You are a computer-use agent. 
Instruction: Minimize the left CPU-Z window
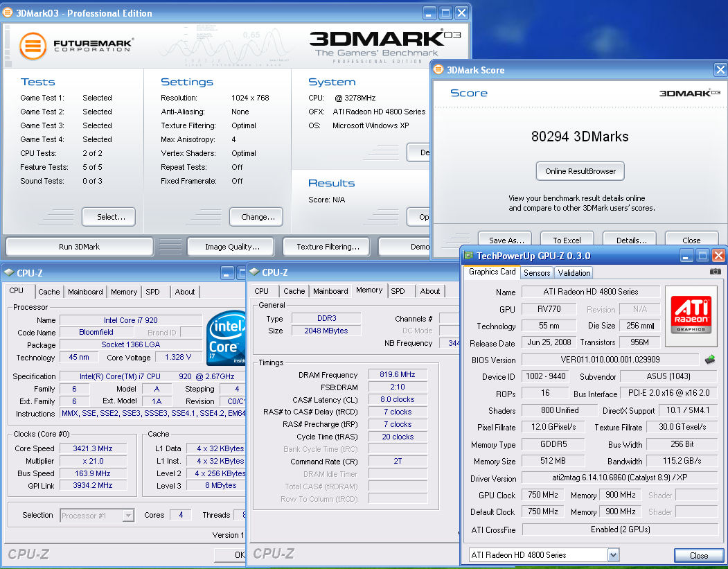[x=227, y=272]
